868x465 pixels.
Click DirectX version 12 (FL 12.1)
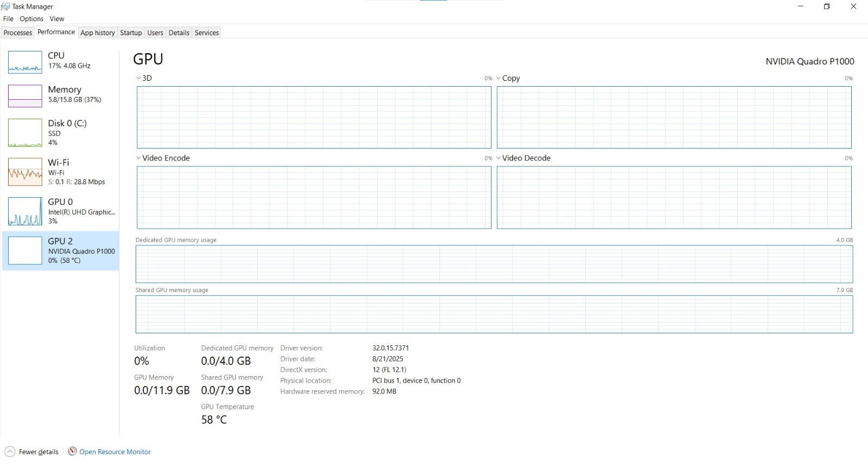click(390, 370)
